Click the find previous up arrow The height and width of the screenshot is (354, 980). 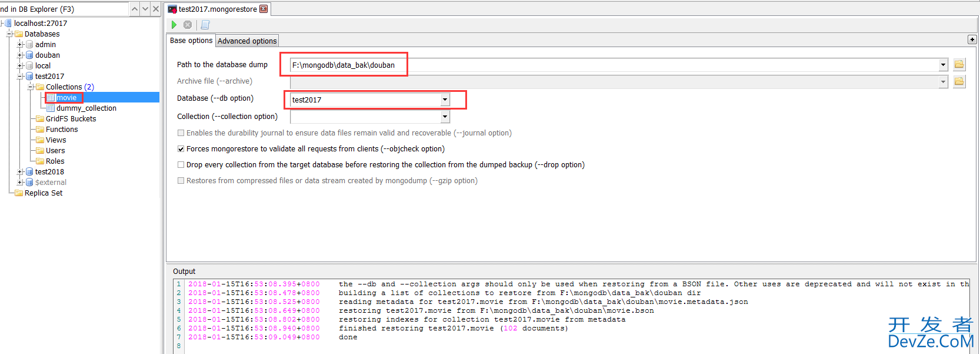(x=135, y=9)
